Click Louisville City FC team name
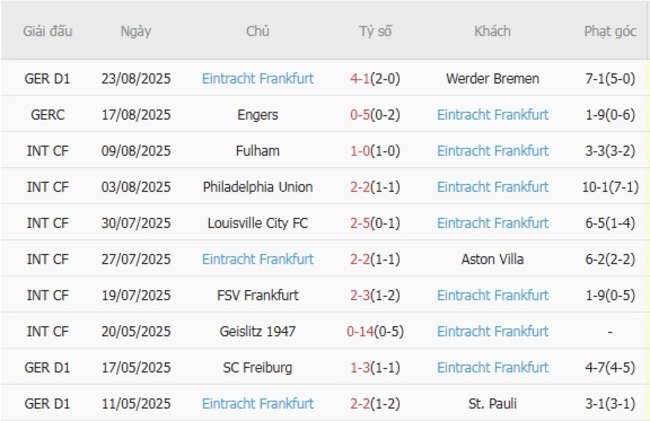The height and width of the screenshot is (421, 650). 257,223
